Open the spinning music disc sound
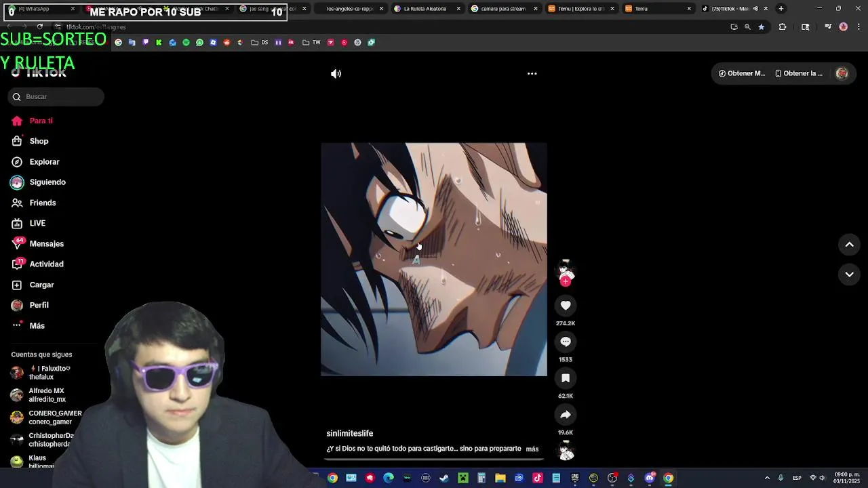 coord(566,451)
